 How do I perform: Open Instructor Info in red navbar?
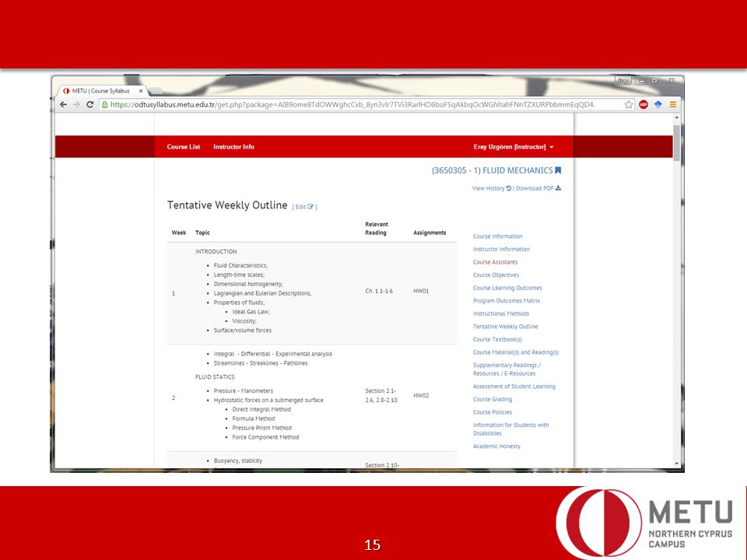(x=233, y=147)
